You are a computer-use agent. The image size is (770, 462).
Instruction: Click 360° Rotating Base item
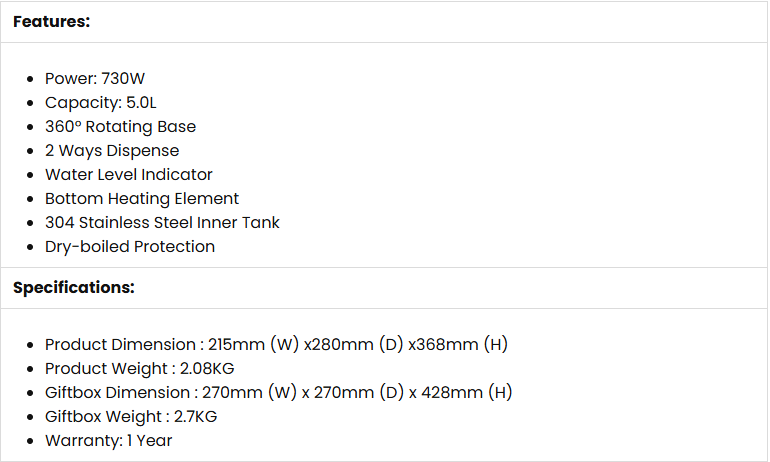coord(120,126)
